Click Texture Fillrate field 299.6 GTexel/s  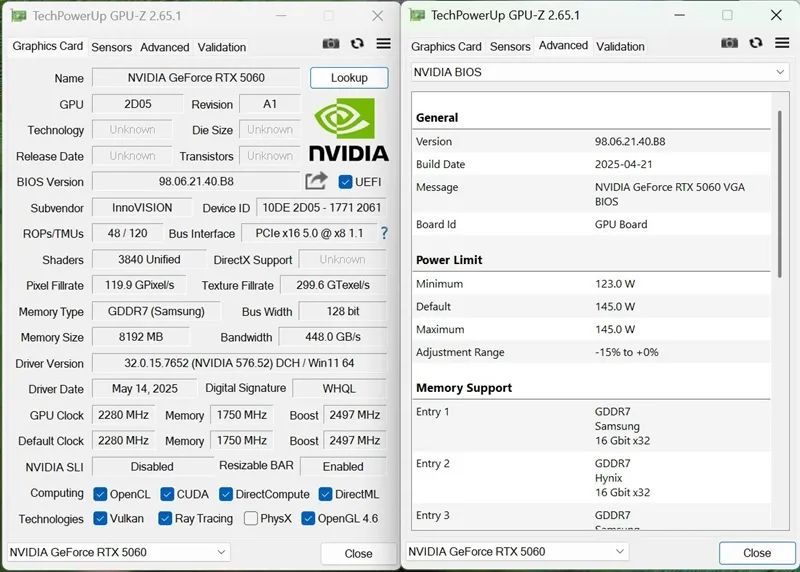pyautogui.click(x=333, y=285)
